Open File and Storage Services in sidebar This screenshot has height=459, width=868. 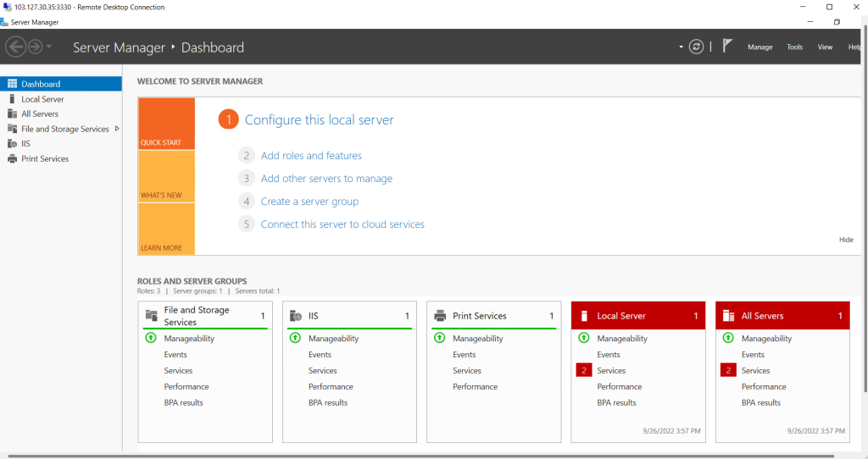[x=64, y=129]
